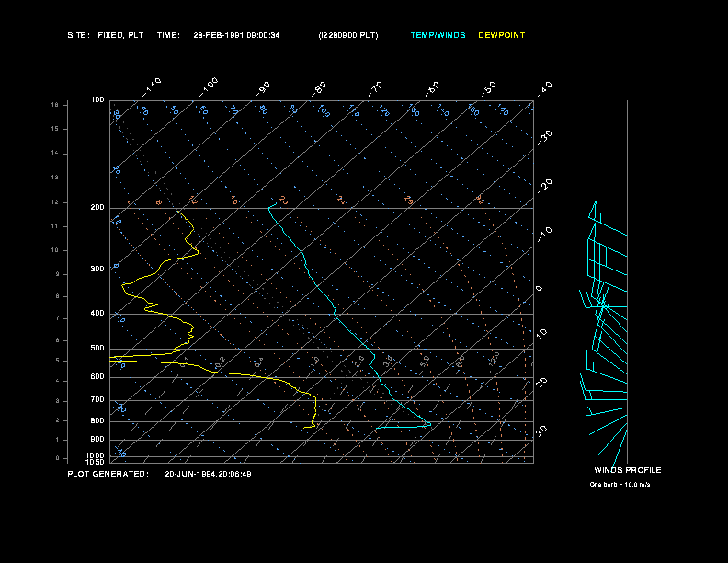728x563 pixels.
Task: Click the 100 pressure level label
Action: (x=97, y=100)
